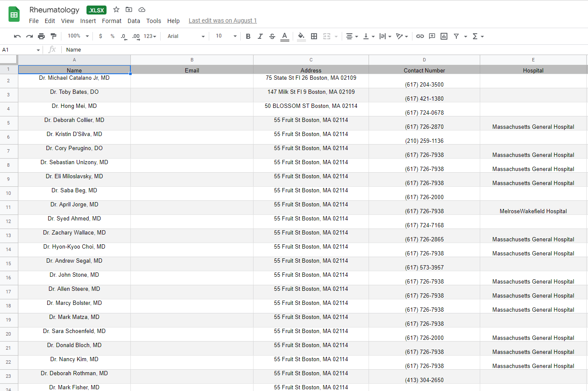Viewport: 588px width, 391px height.
Task: Click the formula bar showing Name
Action: coord(325,50)
